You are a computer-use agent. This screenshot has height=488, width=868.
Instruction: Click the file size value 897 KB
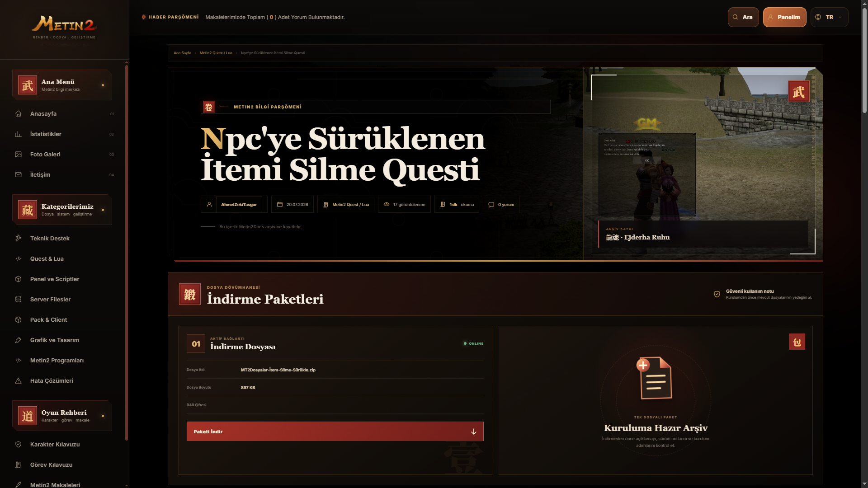tap(248, 388)
